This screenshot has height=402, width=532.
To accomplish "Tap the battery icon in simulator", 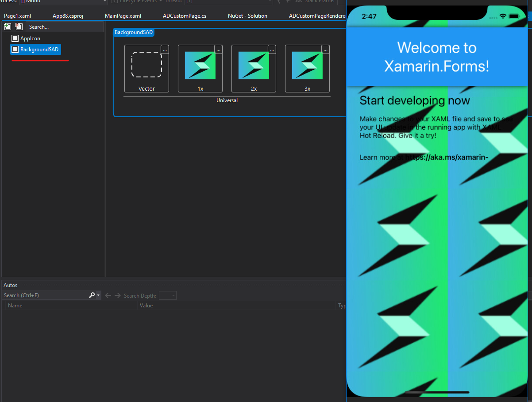I will click(514, 16).
